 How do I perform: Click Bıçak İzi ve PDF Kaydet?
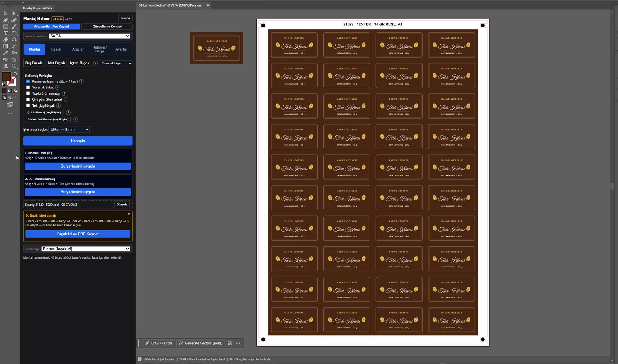coord(78,234)
